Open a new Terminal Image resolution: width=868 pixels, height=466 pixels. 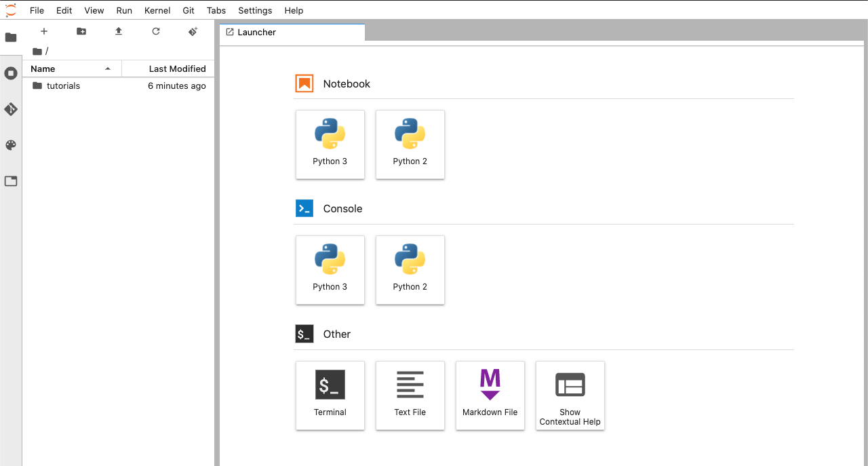point(330,395)
